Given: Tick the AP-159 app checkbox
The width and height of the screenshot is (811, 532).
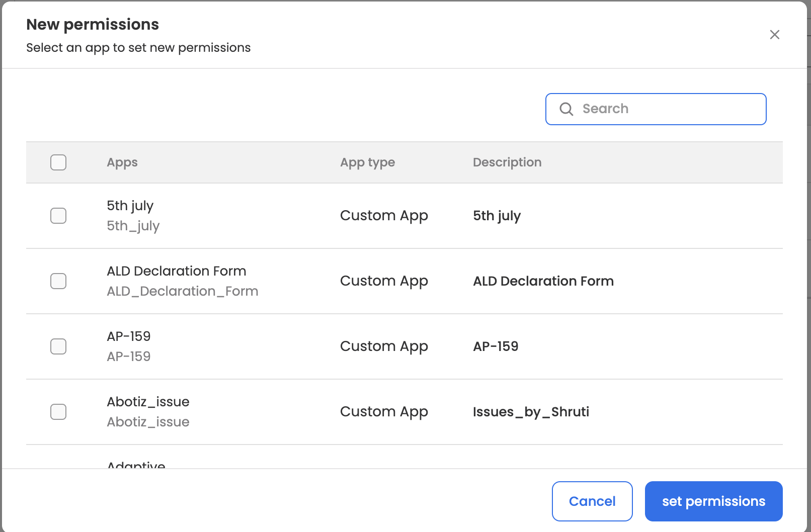Looking at the screenshot, I should click(58, 346).
